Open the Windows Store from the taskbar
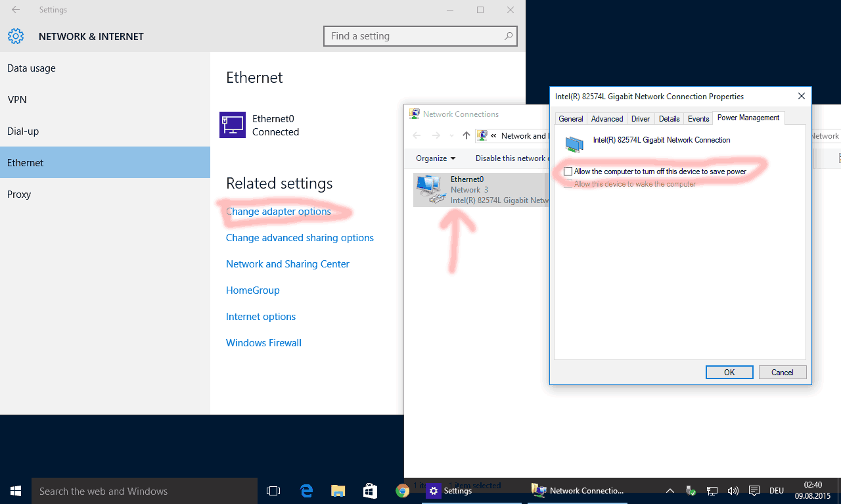This screenshot has width=841, height=504. pyautogui.click(x=370, y=491)
